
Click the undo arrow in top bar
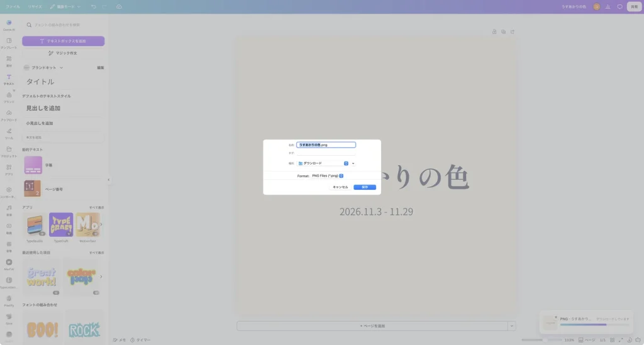[x=94, y=6]
